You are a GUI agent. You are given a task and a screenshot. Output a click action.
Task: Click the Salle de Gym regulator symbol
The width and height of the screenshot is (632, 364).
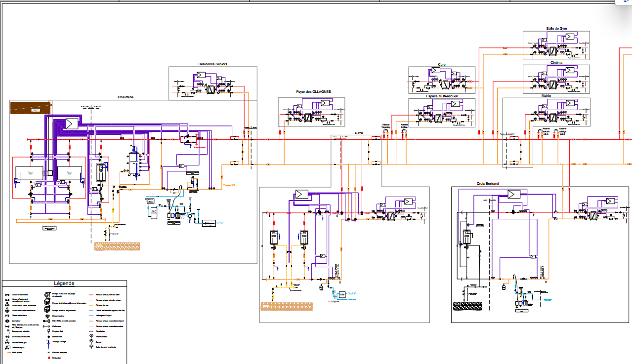[570, 37]
